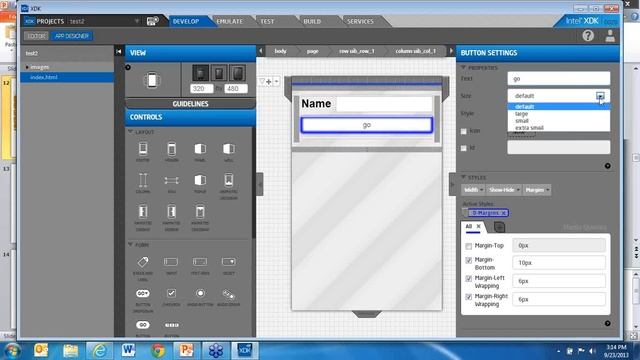This screenshot has height=360, width=640.
Task: Choose the Button Dropdown form control
Action: 143,300
